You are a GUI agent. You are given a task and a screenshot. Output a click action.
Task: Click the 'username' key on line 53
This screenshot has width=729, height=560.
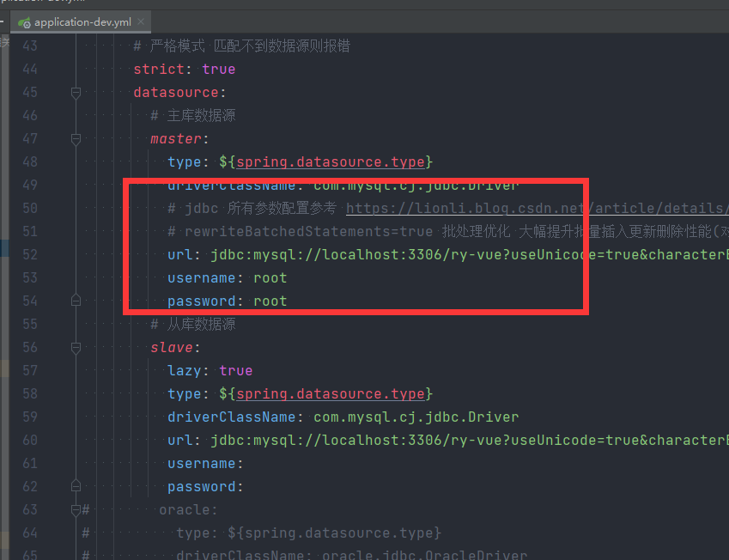(201, 278)
